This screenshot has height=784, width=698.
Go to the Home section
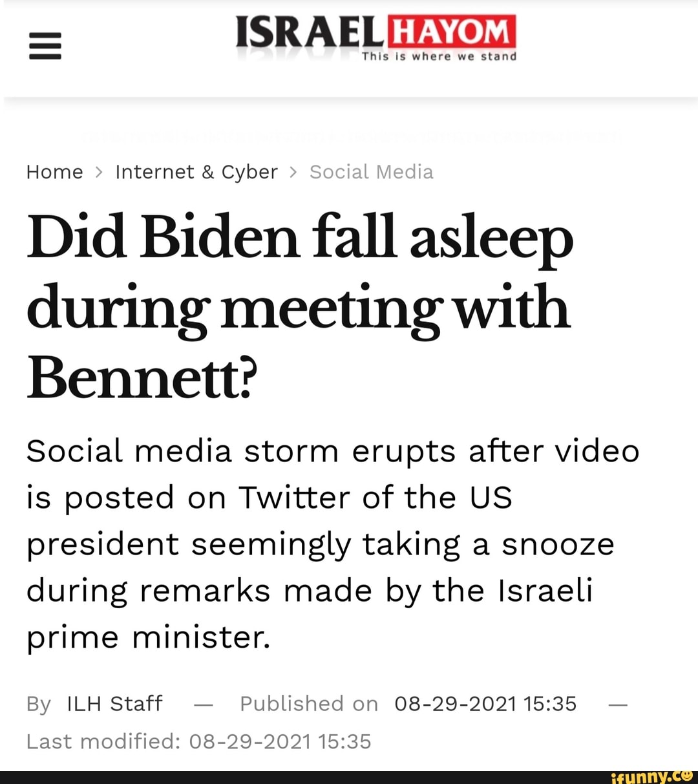click(54, 171)
